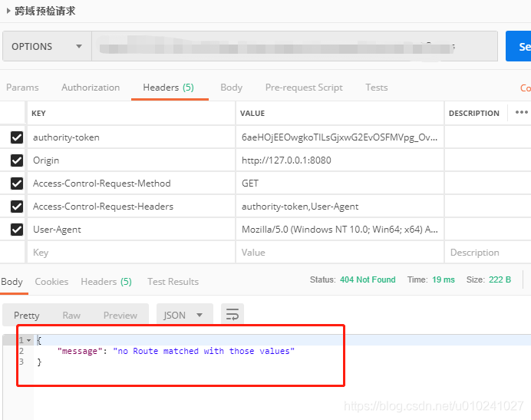This screenshot has width=531, height=420.
Task: Collapse the JSON object fold arrow on line 1
Action: (29, 340)
